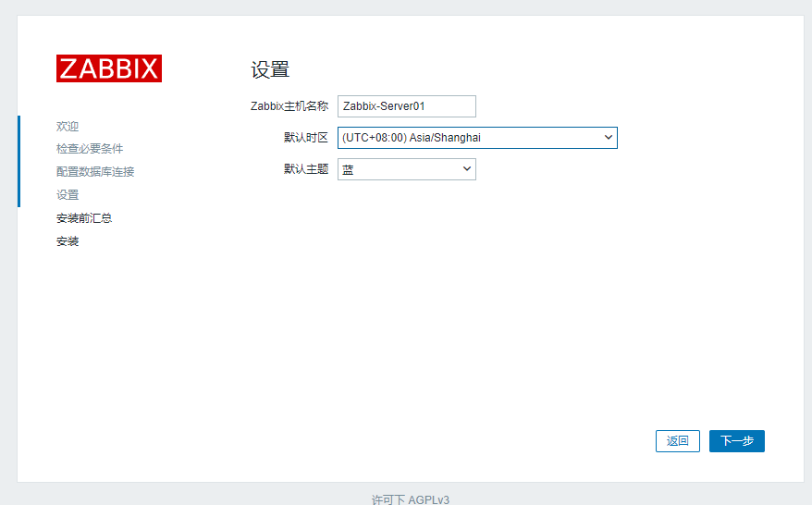The height and width of the screenshot is (505, 812).
Task: Click the 默认时区 label
Action: (x=305, y=138)
